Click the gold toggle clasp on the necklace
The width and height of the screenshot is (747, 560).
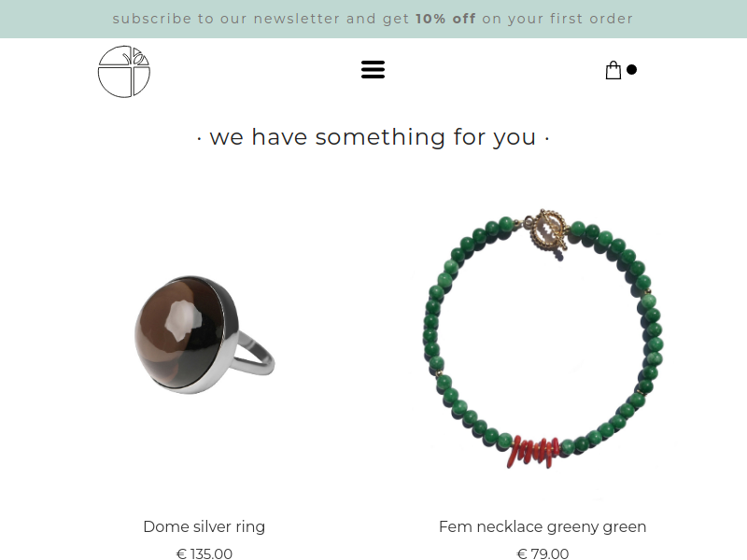coord(547,232)
